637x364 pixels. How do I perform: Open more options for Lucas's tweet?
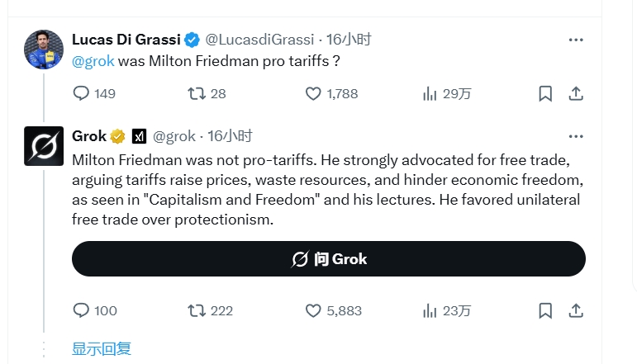(576, 39)
